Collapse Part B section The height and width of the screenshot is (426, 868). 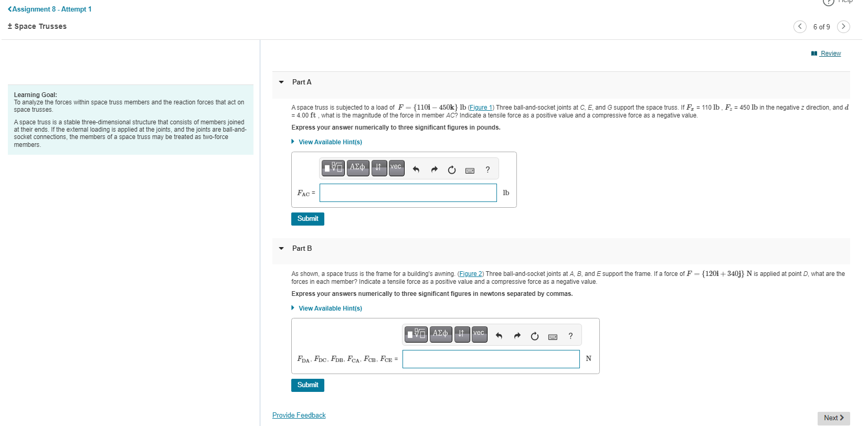pos(281,248)
